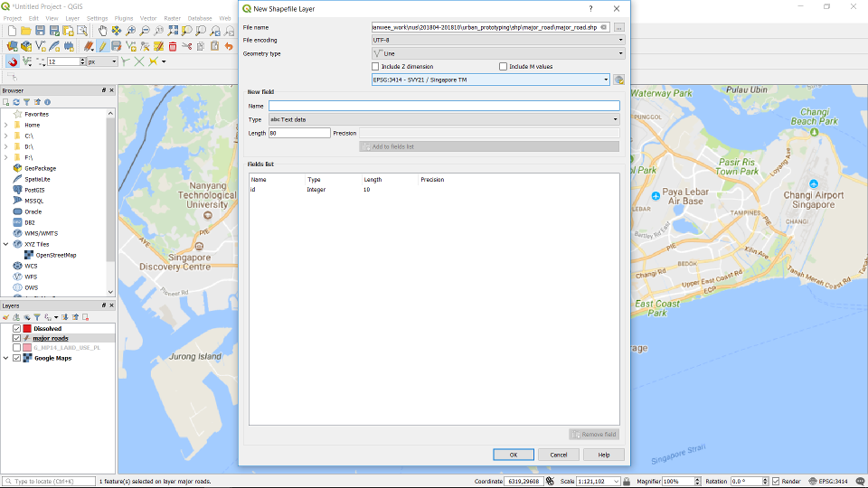Viewport: 868px width, 488px height.
Task: Click the Pan Map hand tool
Action: [103, 31]
